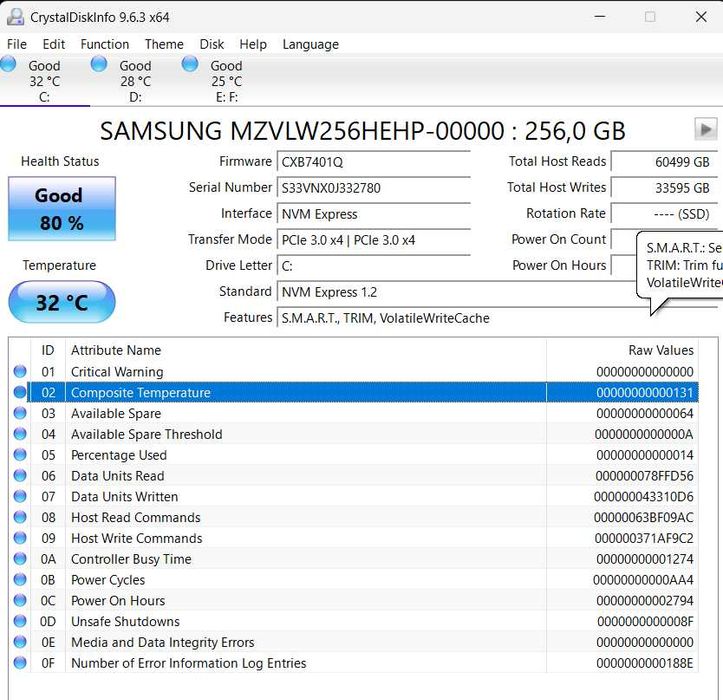723x700 pixels.
Task: Click the Raw Values column header
Action: tap(622, 350)
